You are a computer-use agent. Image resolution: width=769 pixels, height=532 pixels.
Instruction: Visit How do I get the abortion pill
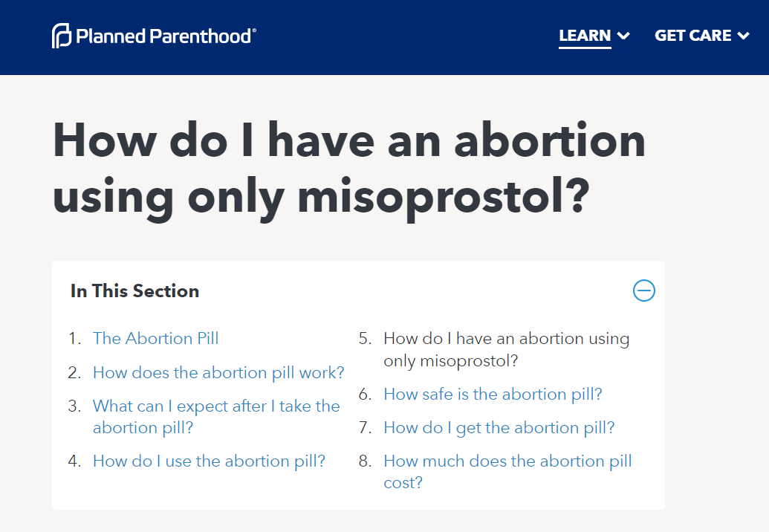coord(499,428)
